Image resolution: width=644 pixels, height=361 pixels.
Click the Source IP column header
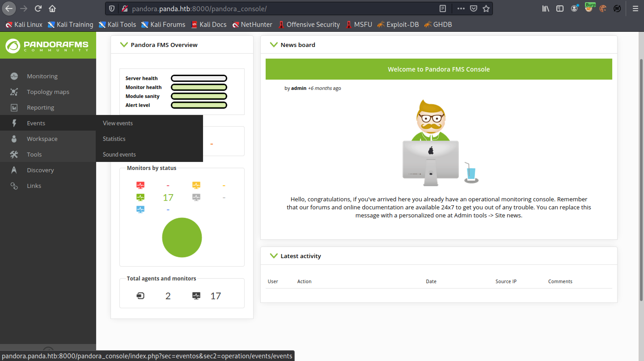click(x=506, y=281)
